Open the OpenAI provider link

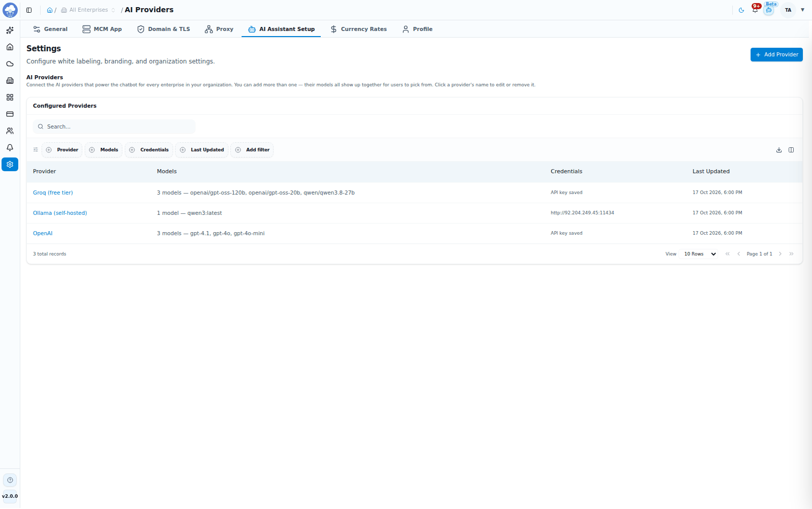point(43,234)
